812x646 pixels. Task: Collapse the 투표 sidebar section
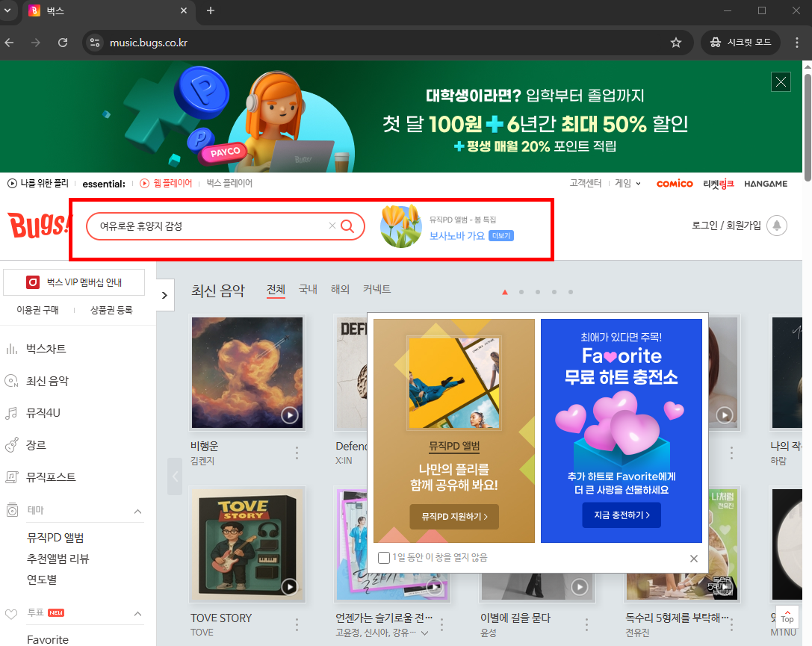(x=137, y=613)
